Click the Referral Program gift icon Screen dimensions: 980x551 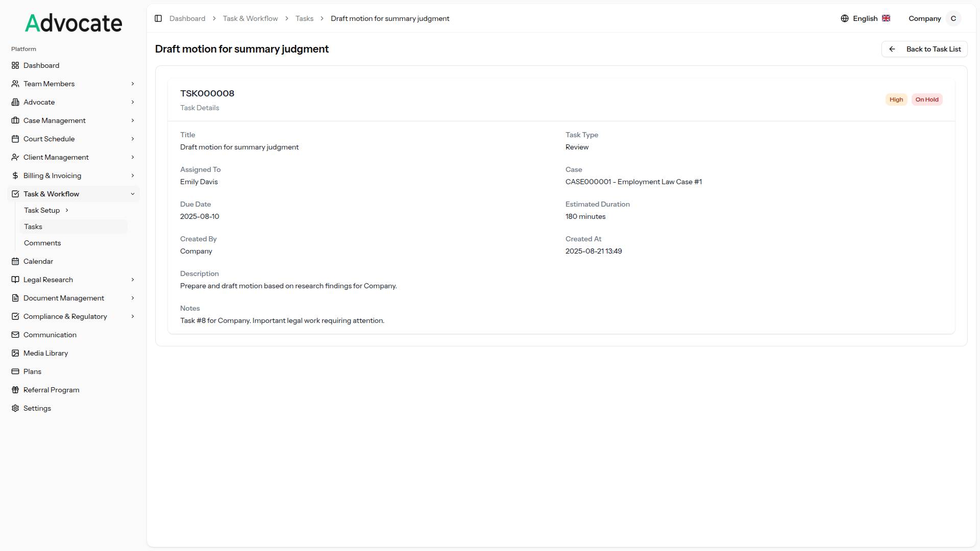(x=15, y=390)
